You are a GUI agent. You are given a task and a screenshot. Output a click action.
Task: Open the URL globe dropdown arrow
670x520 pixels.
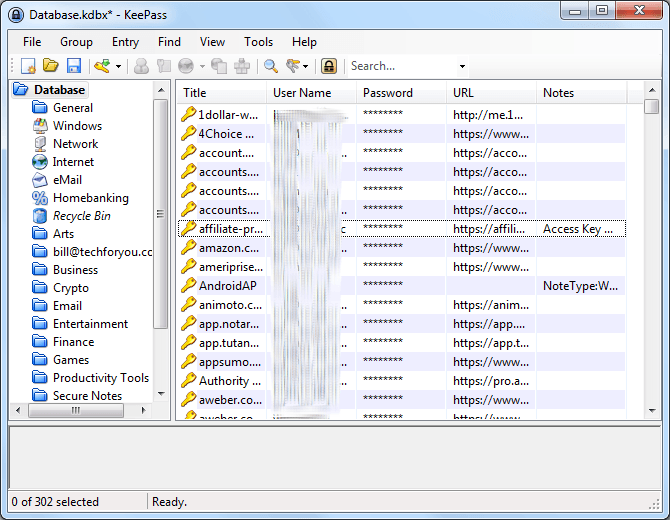pos(202,66)
